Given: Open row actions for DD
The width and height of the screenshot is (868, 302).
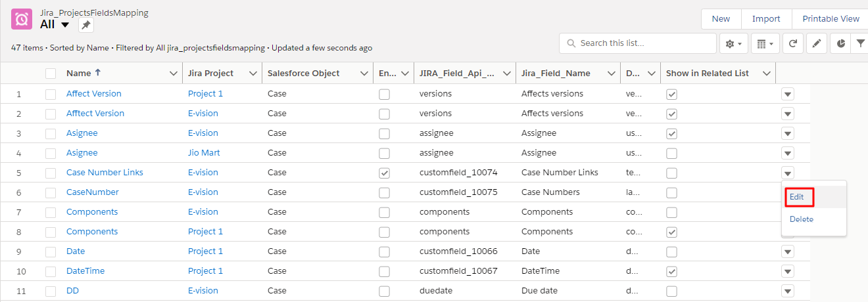Looking at the screenshot, I should coord(788,291).
